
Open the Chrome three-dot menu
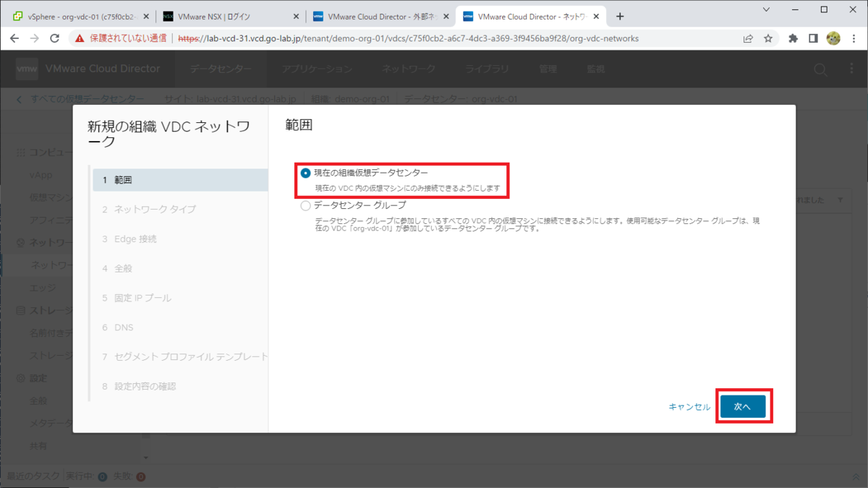click(x=854, y=38)
